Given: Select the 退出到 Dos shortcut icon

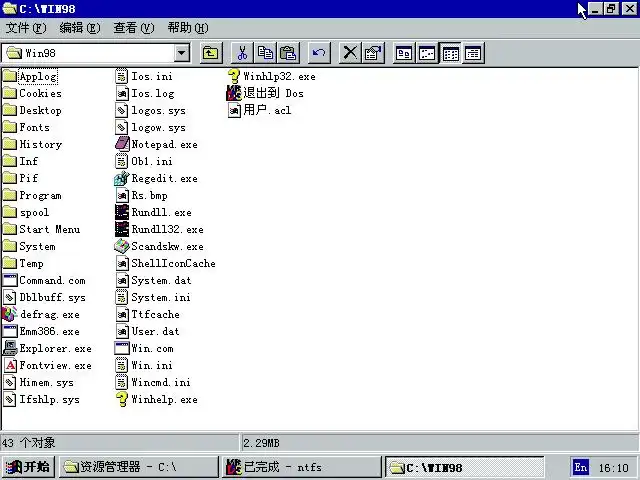Looking at the screenshot, I should (234, 93).
